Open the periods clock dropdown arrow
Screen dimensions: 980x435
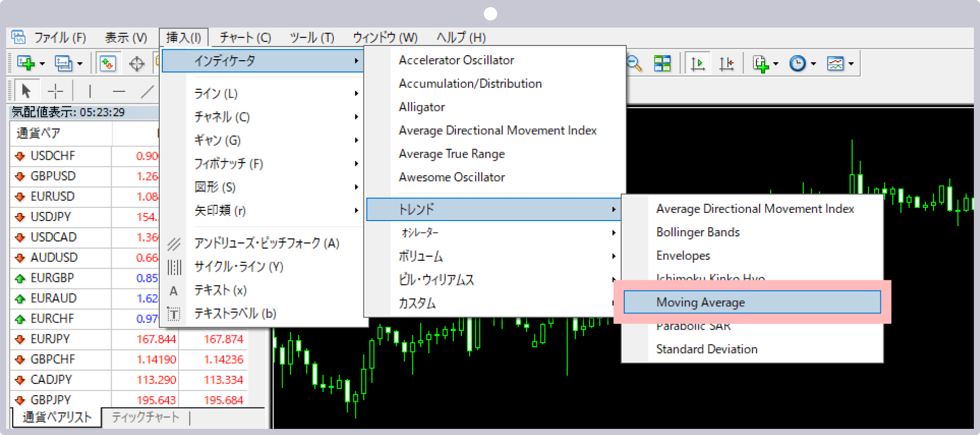813,64
